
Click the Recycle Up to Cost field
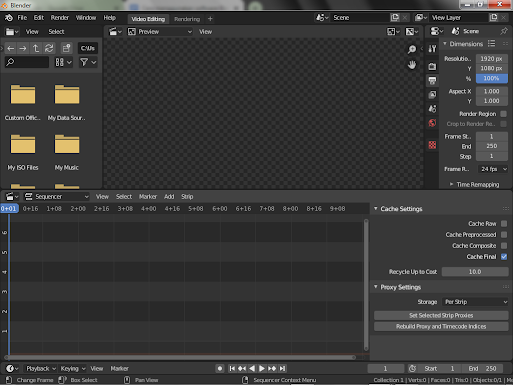pos(475,272)
